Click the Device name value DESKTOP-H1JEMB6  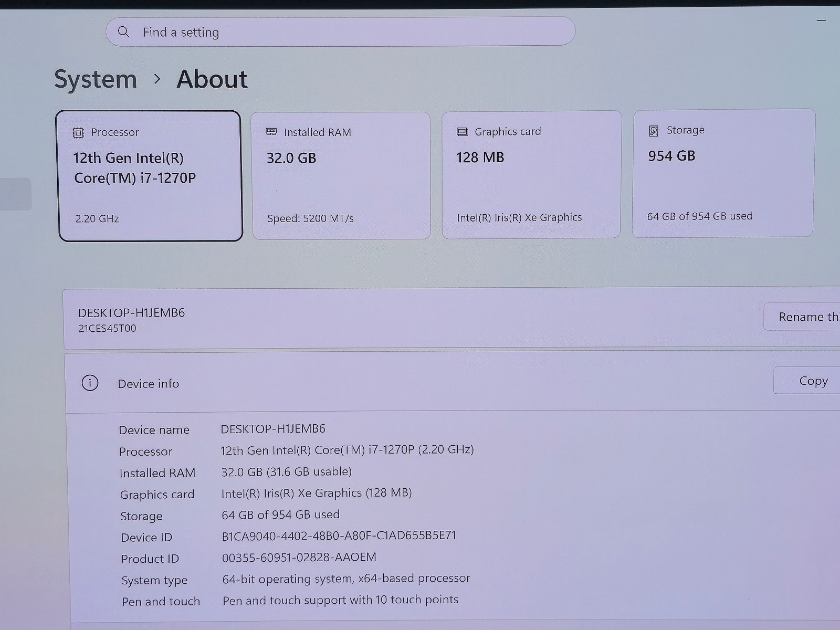click(273, 429)
